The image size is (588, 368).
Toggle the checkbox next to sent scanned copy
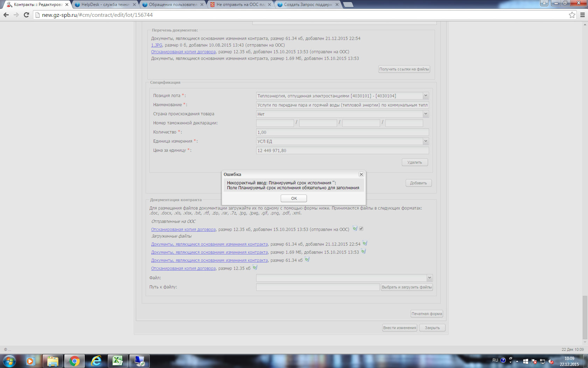(361, 229)
